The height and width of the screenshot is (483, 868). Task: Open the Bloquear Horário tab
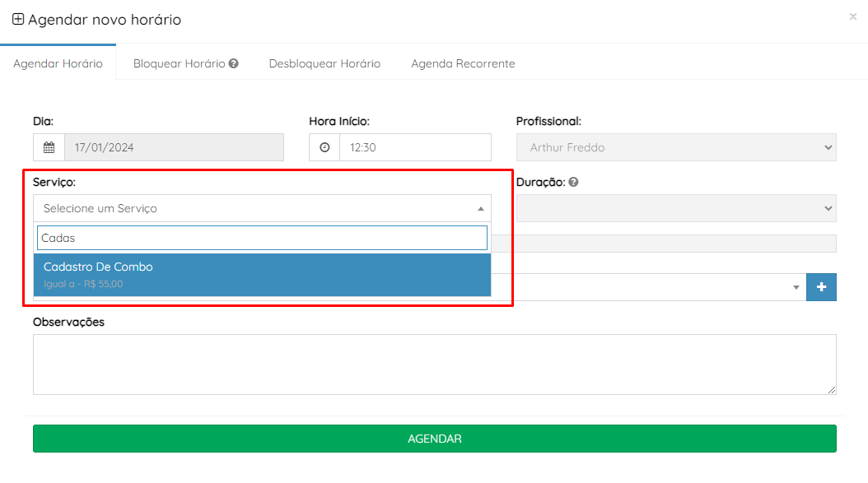click(179, 63)
